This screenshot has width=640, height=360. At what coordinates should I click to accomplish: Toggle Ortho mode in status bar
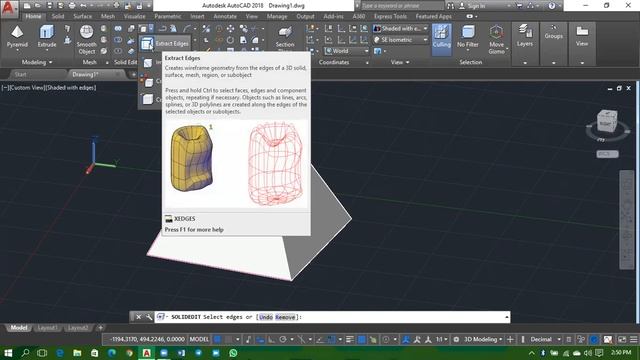tap(271, 339)
